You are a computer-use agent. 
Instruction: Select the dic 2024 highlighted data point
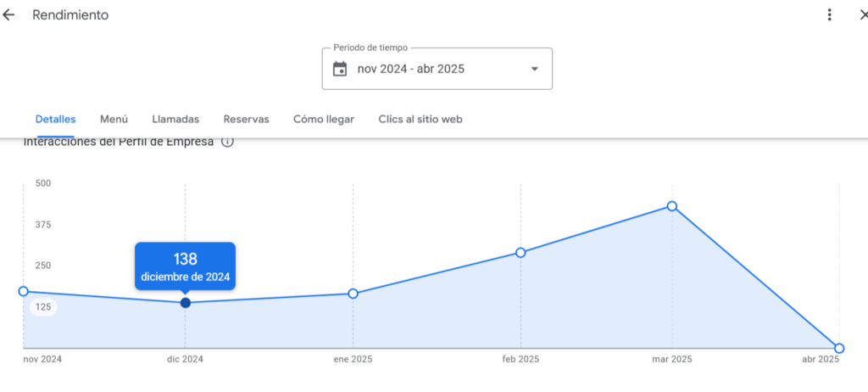click(x=186, y=303)
